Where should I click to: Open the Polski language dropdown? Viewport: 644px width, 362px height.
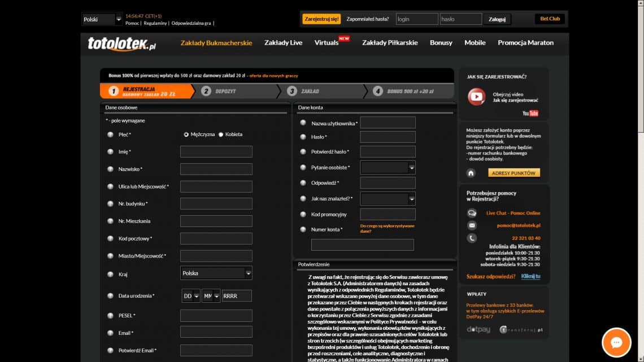coord(102,19)
